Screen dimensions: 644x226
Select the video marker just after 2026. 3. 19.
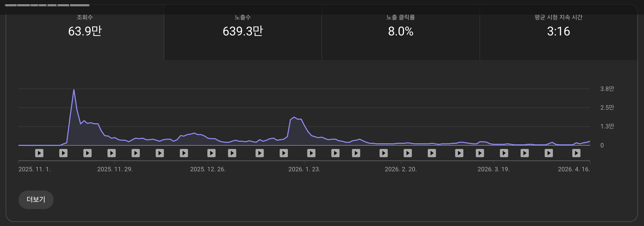pos(504,153)
